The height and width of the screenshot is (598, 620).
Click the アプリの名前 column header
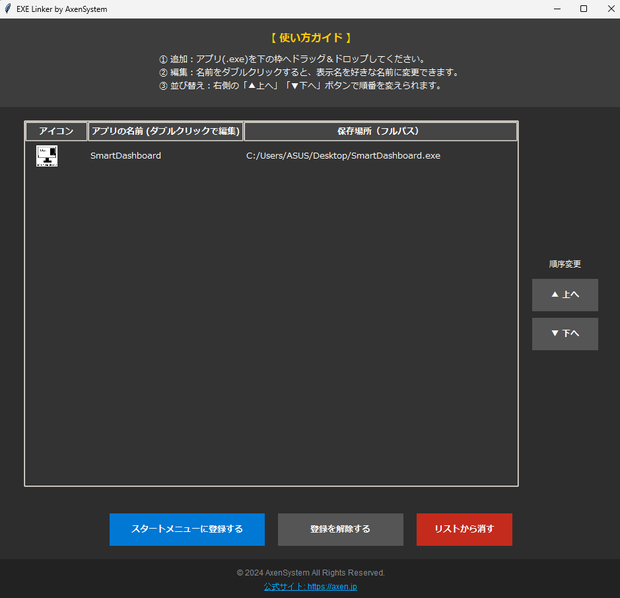click(x=165, y=131)
